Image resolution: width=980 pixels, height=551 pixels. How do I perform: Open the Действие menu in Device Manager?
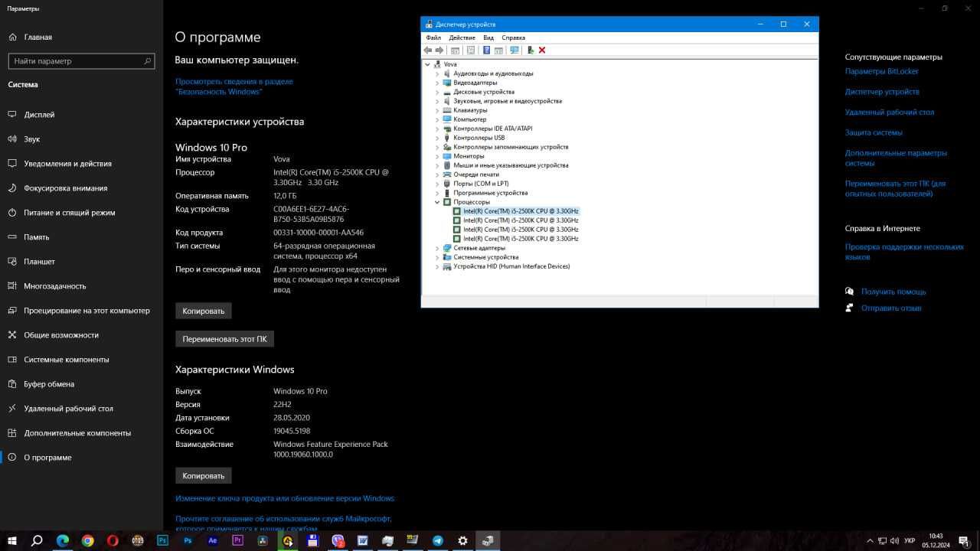[462, 37]
